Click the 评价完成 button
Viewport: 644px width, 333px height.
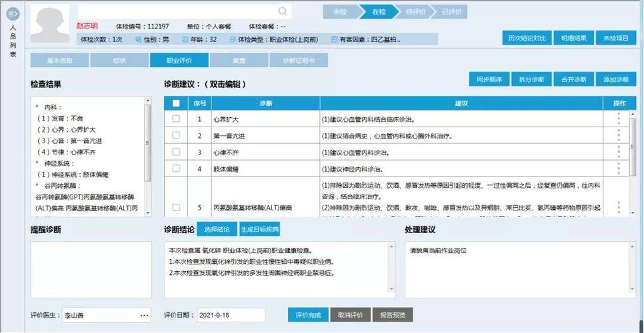307,315
